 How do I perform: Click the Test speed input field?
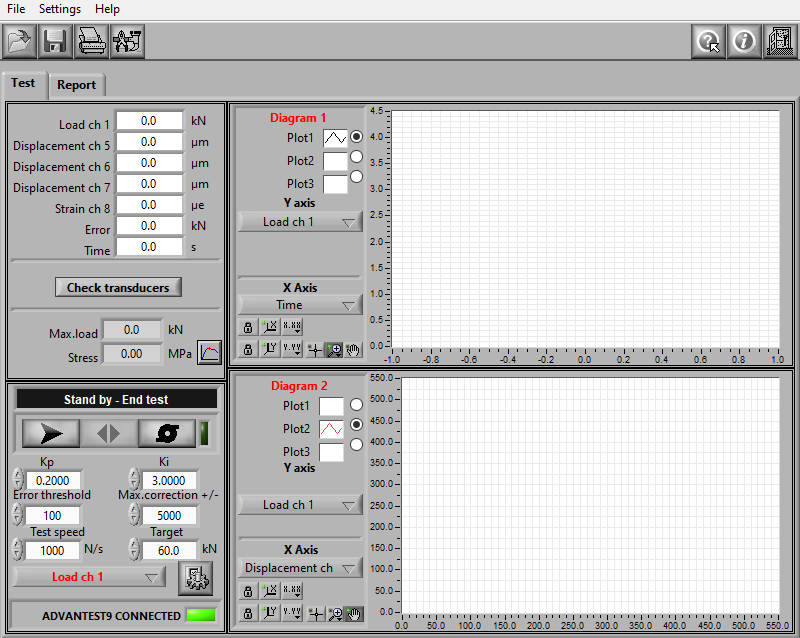pyautogui.click(x=52, y=550)
